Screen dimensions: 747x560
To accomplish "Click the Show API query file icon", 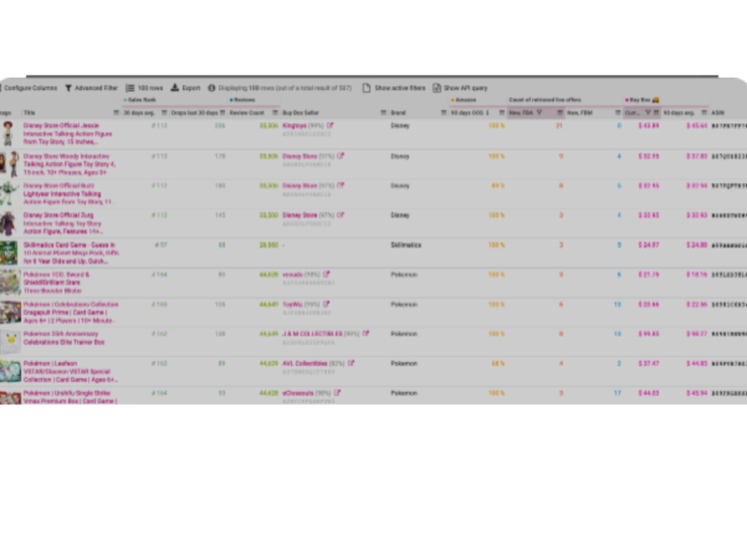I will (x=436, y=88).
